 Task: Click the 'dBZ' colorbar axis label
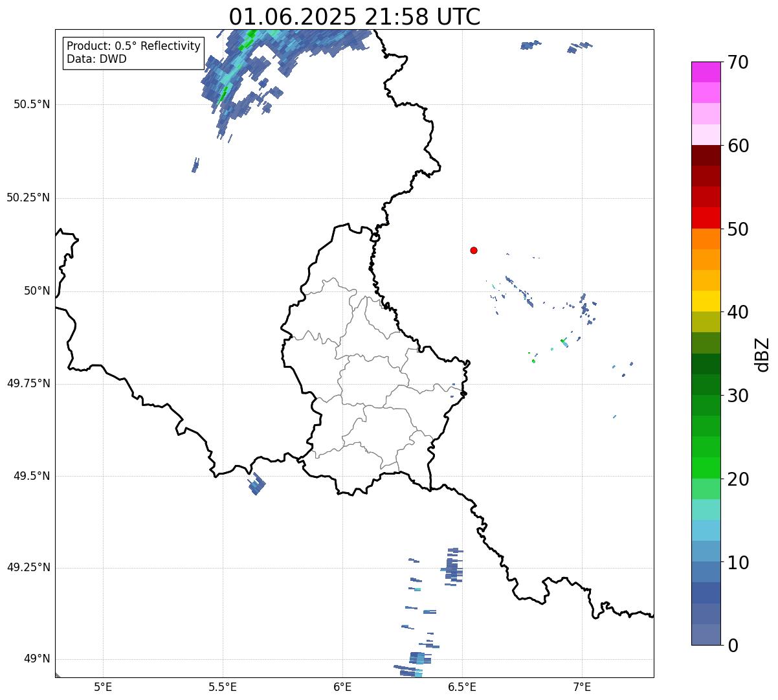(x=762, y=354)
